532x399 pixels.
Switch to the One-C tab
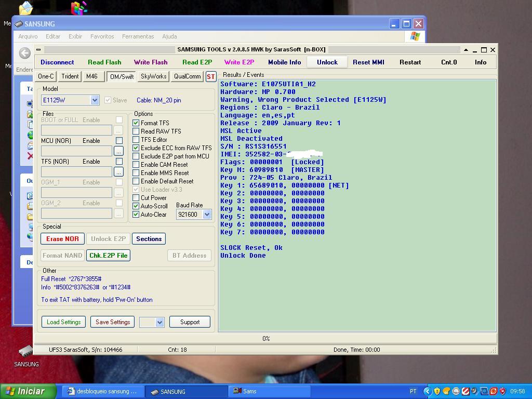[x=46, y=76]
